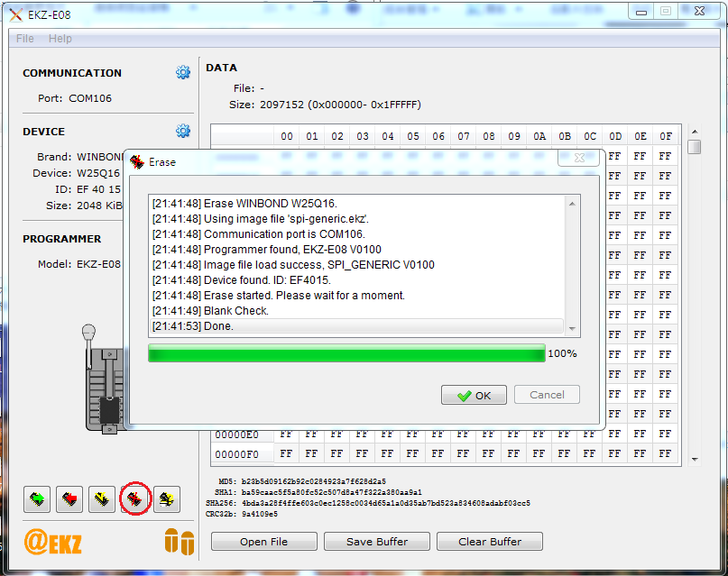
Task: Click the Verify chip yellow checkmark icon
Action: 102,498
